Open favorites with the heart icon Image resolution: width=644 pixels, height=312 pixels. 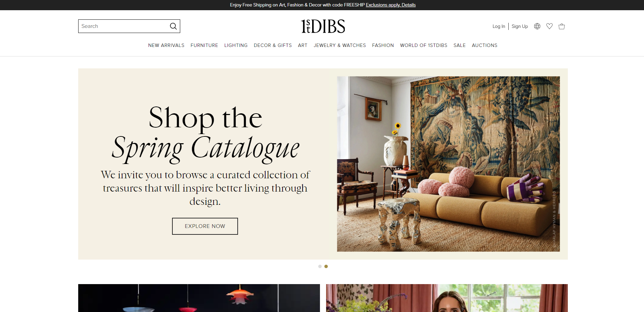click(x=549, y=26)
